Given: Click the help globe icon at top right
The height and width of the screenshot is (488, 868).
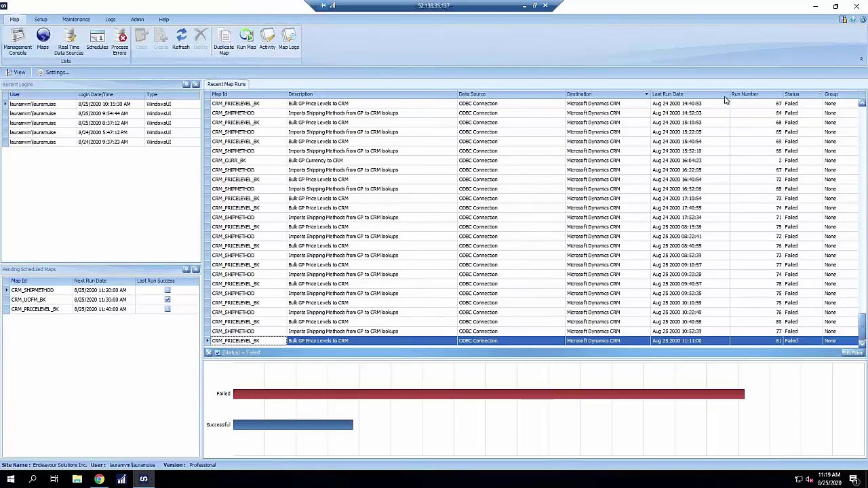Looking at the screenshot, I should coord(852,20).
